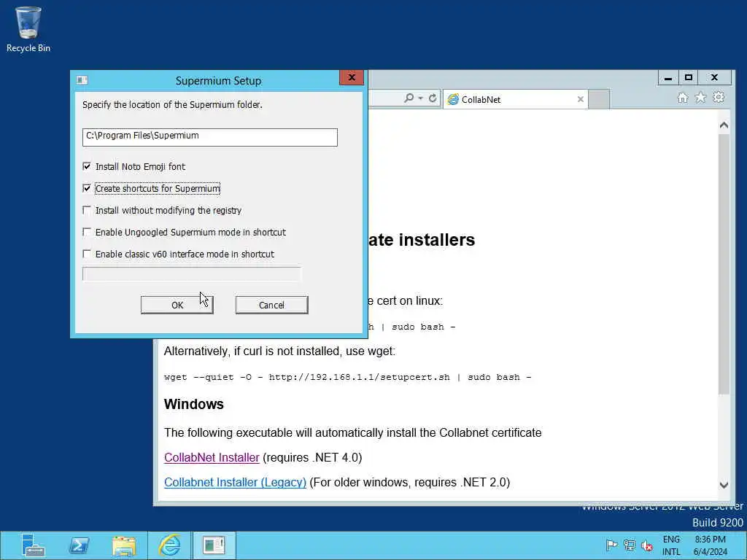Click the Supermium Setup title bar icon
This screenshot has width=747, height=560.
82,80
